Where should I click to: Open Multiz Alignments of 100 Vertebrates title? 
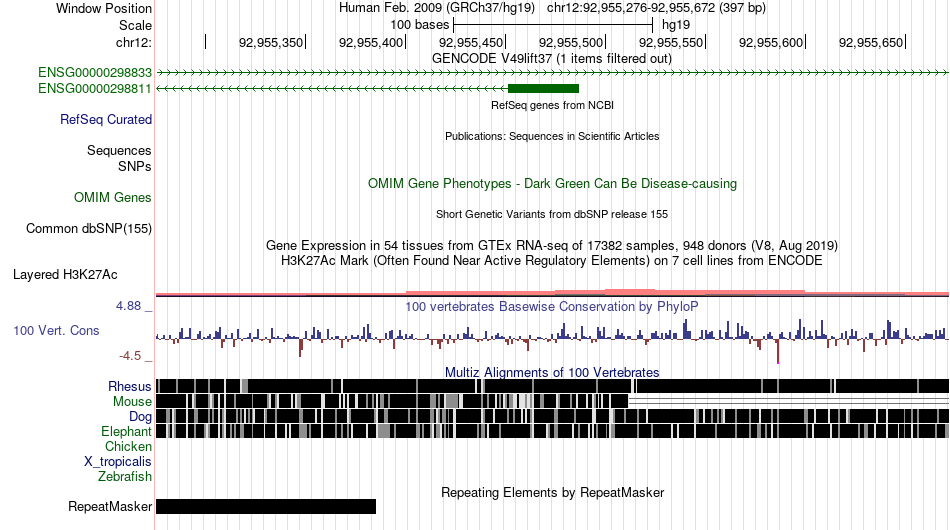coord(552,372)
